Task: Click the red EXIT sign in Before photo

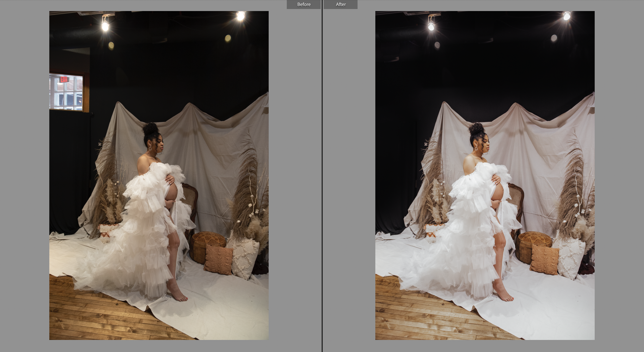Action: tap(64, 79)
